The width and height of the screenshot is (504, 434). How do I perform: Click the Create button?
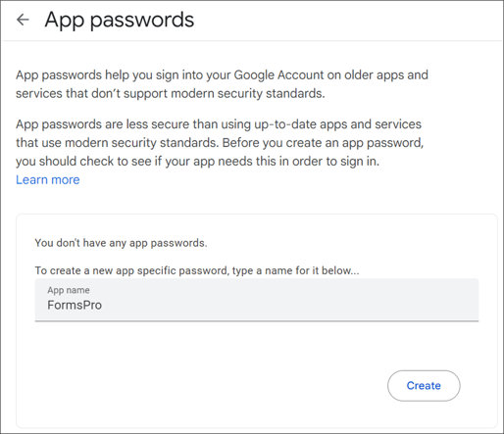[x=424, y=386]
